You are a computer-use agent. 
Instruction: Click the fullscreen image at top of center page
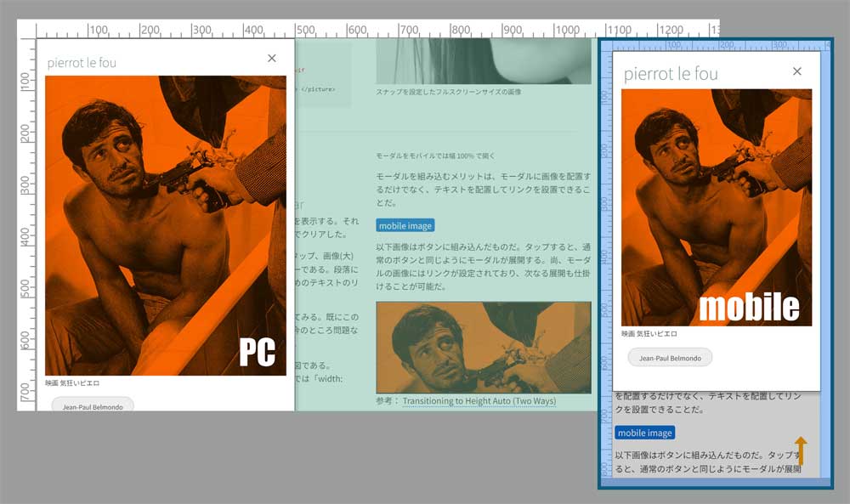pyautogui.click(x=484, y=60)
